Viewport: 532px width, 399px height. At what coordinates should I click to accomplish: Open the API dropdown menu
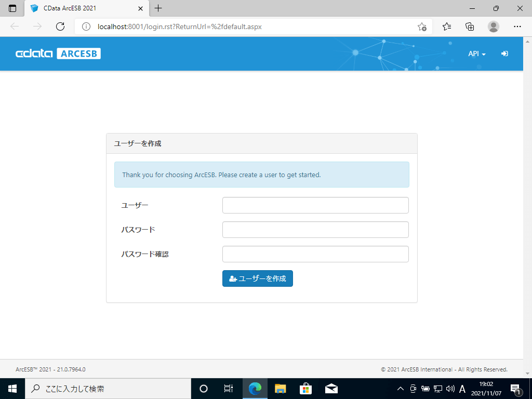[477, 54]
